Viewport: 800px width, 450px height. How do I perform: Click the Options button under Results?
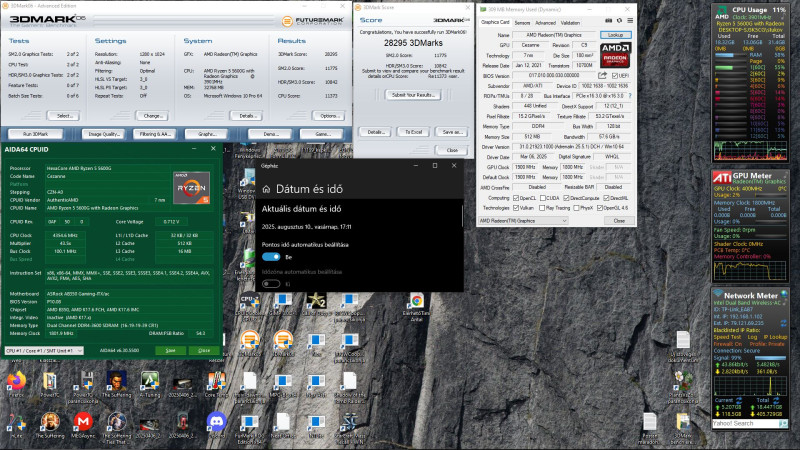point(329,116)
